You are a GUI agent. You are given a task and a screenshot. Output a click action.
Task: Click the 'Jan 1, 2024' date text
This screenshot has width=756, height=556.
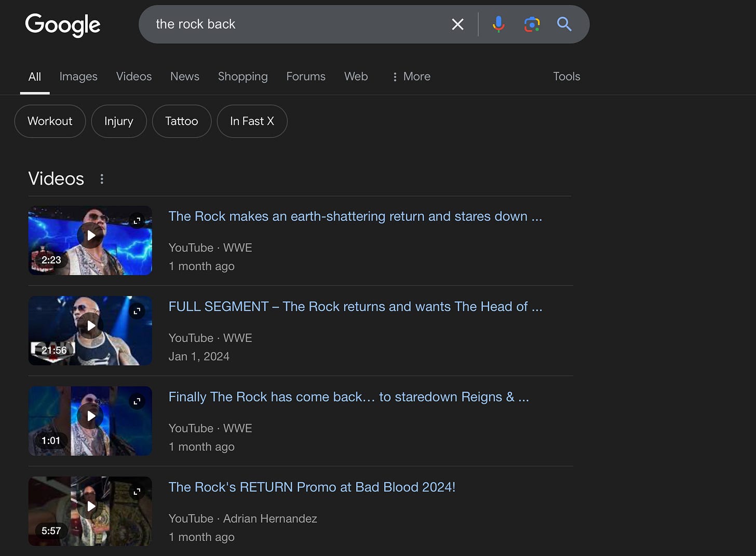click(x=199, y=356)
